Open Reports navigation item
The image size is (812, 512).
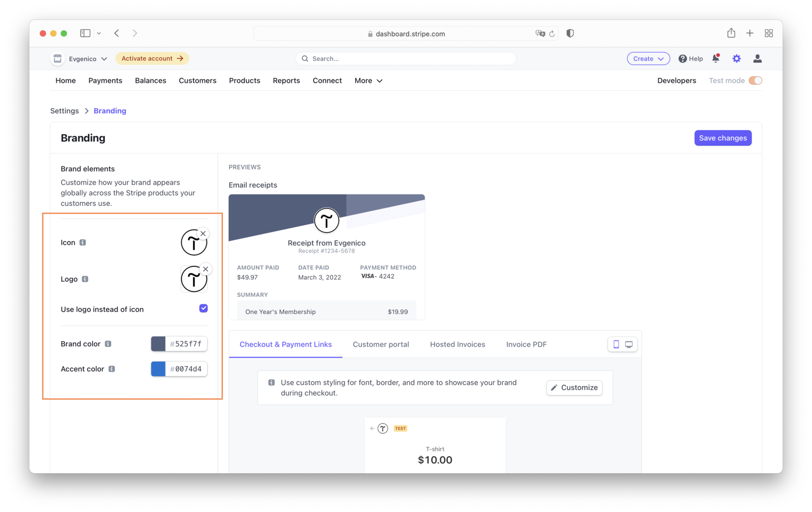tap(286, 81)
